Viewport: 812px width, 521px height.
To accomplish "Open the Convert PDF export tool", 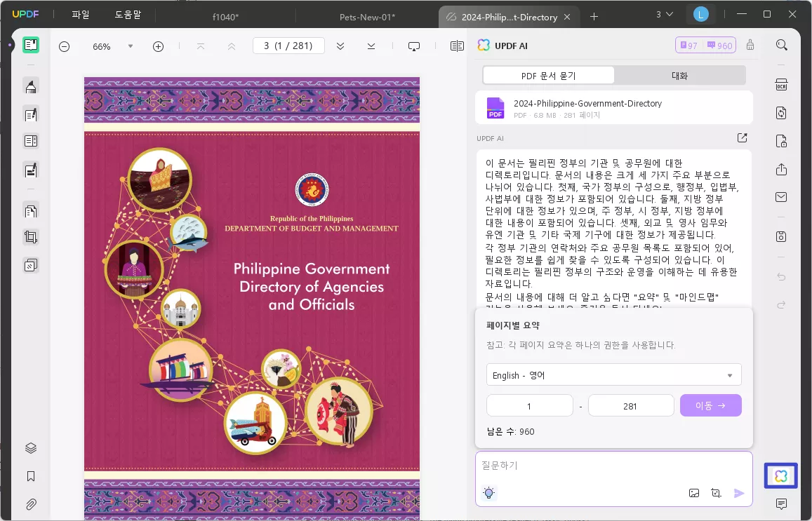I will [x=781, y=113].
